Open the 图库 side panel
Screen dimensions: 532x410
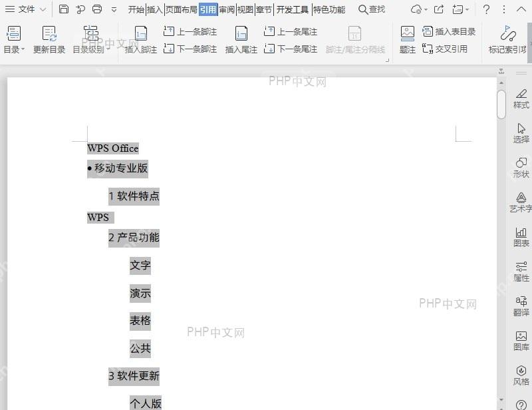click(521, 341)
